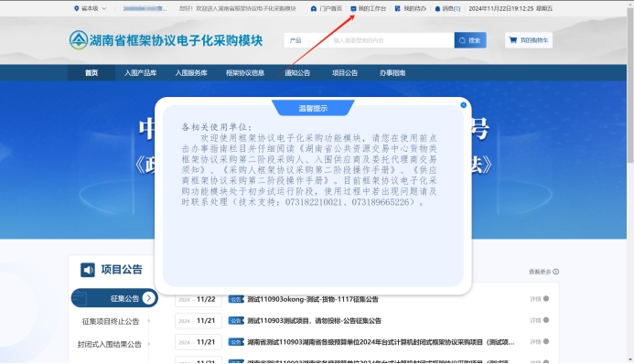Open 我的待办 to-do icon
This screenshot has height=364, width=634.
[397, 8]
